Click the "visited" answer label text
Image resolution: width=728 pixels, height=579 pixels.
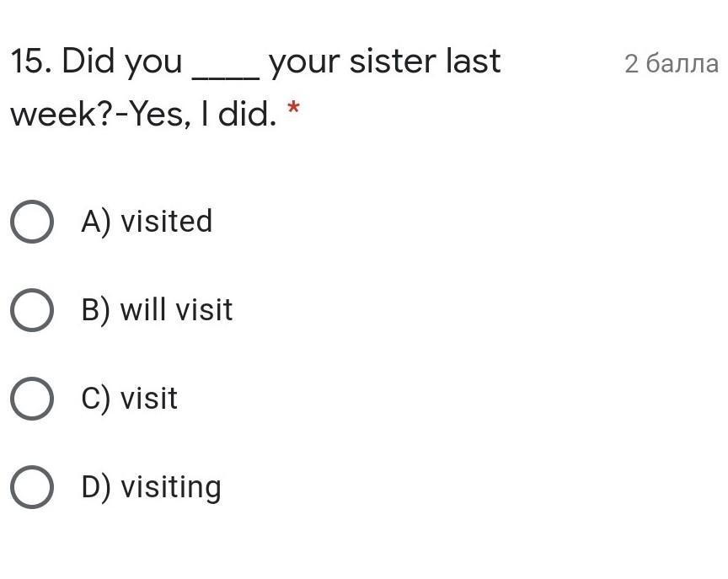pos(166,222)
